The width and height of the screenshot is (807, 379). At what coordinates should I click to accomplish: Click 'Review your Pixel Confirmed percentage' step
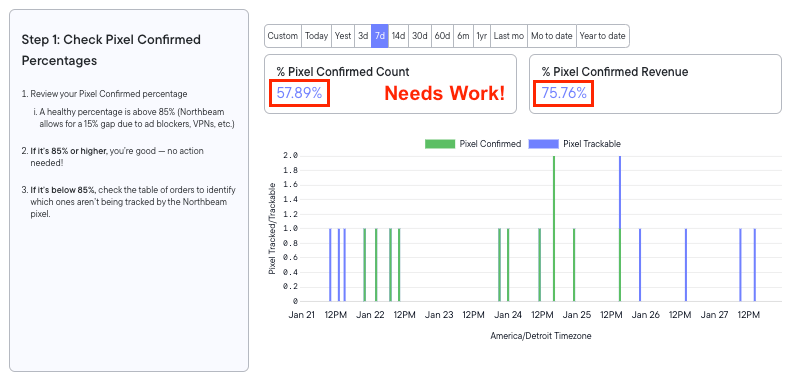[109, 94]
